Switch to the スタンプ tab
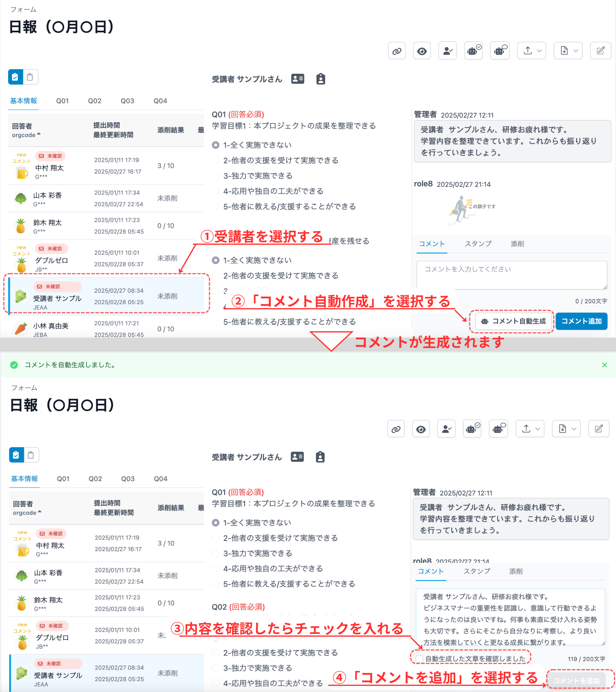 (478, 243)
